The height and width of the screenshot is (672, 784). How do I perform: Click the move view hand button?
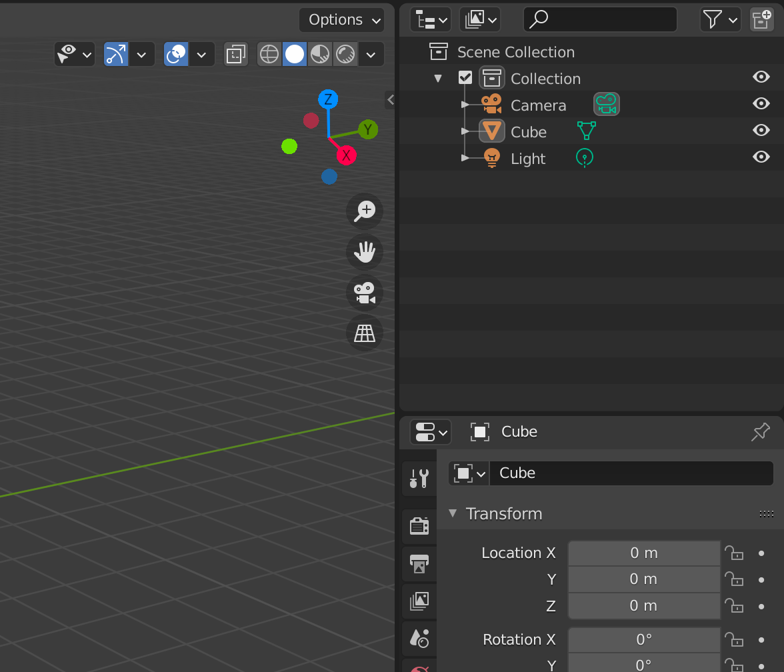tap(365, 251)
